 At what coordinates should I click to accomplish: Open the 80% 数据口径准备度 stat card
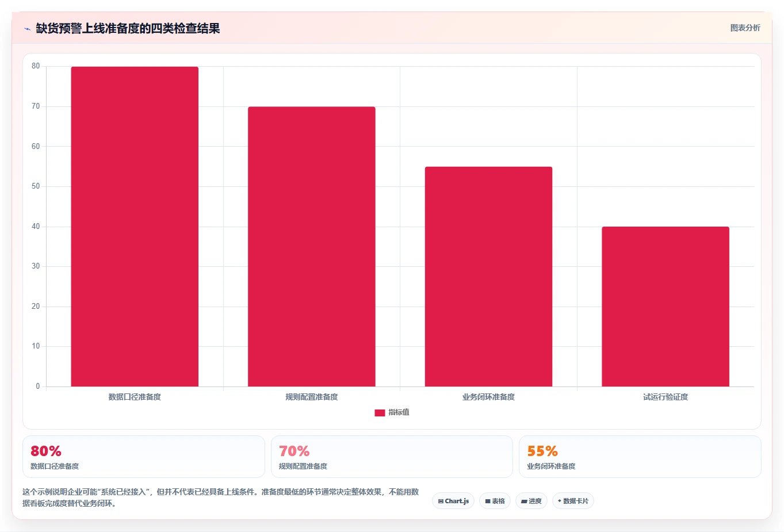pyautogui.click(x=144, y=457)
